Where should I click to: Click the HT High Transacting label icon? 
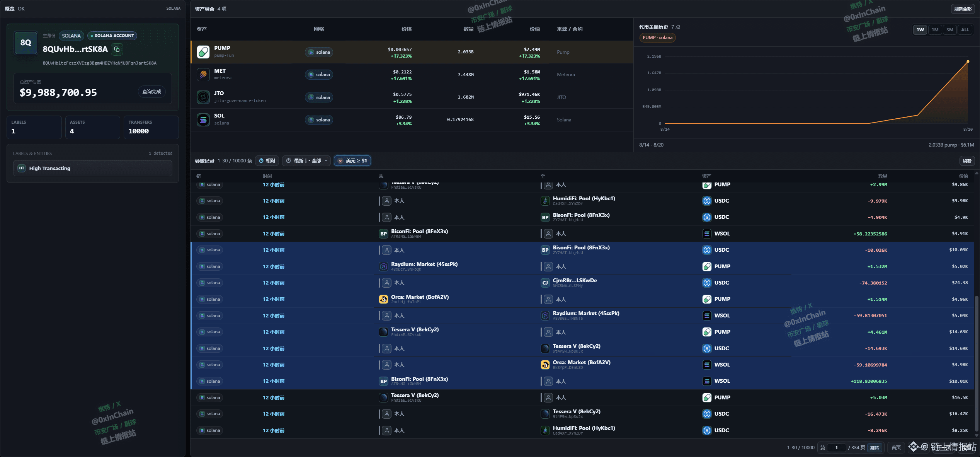[22, 168]
